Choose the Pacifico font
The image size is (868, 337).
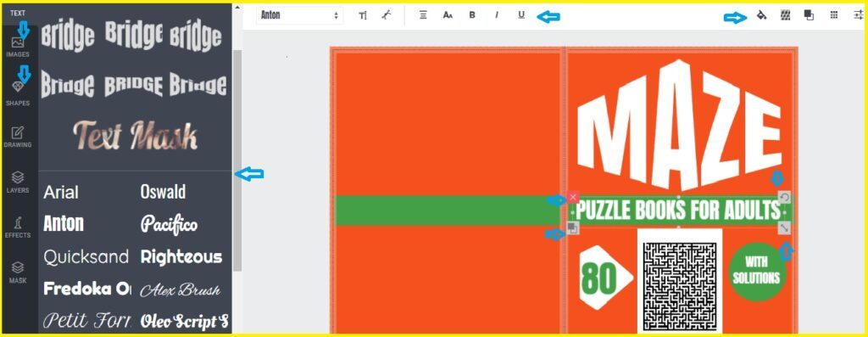169,224
